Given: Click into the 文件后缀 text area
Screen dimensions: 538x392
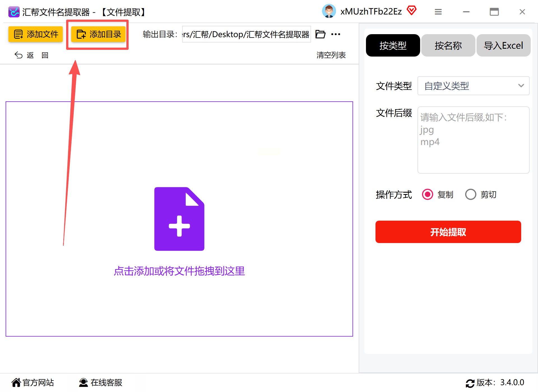Looking at the screenshot, I should coord(473,140).
